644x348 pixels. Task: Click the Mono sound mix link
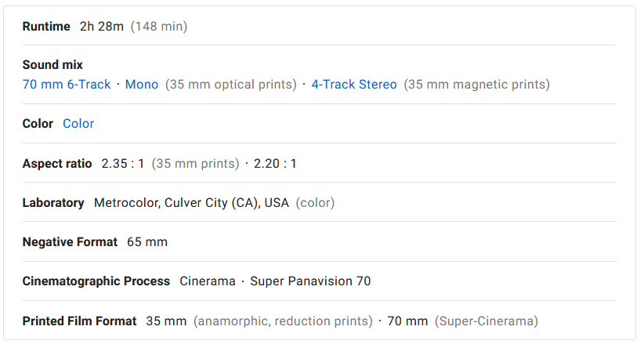click(x=142, y=84)
